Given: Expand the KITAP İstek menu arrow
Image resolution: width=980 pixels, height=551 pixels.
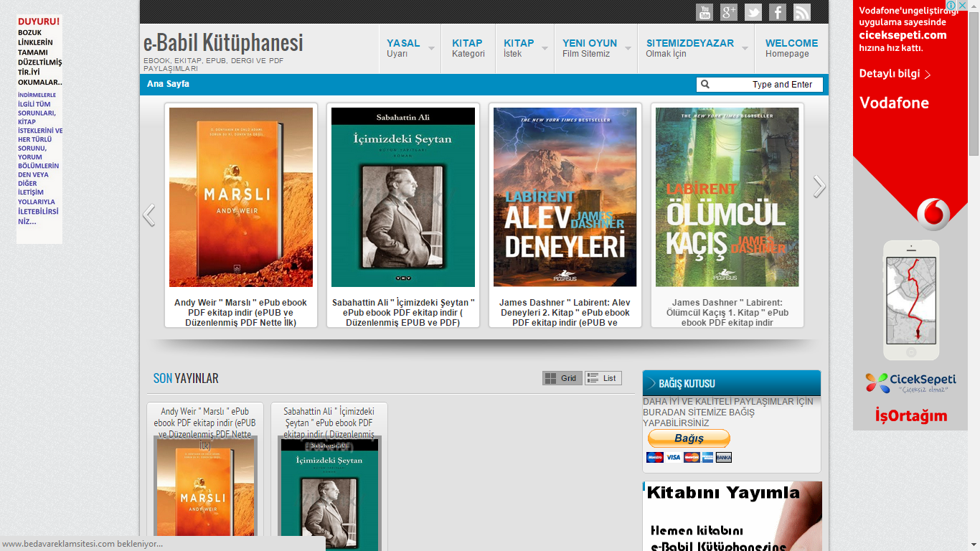Looking at the screenshot, I should 545,48.
